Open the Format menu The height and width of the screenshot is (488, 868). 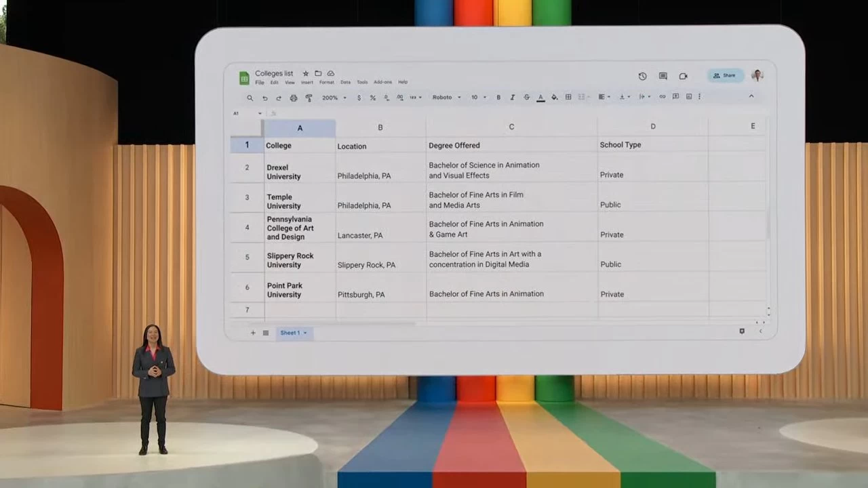(327, 83)
